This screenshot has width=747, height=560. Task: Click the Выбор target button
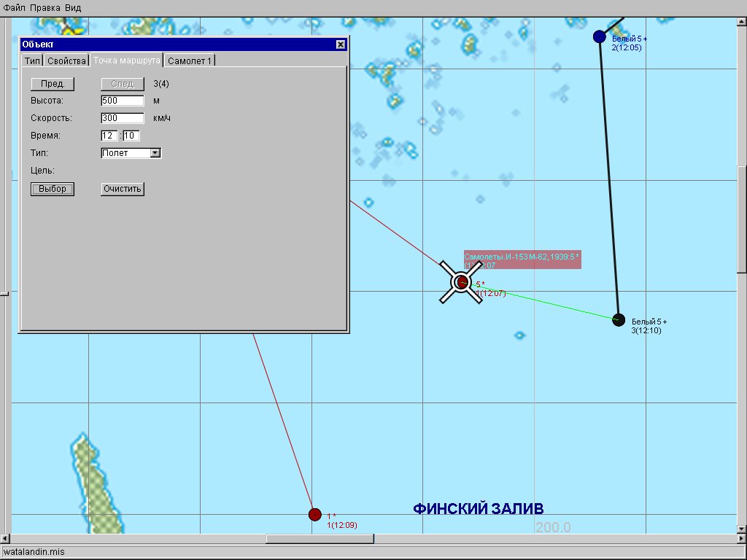(x=53, y=189)
